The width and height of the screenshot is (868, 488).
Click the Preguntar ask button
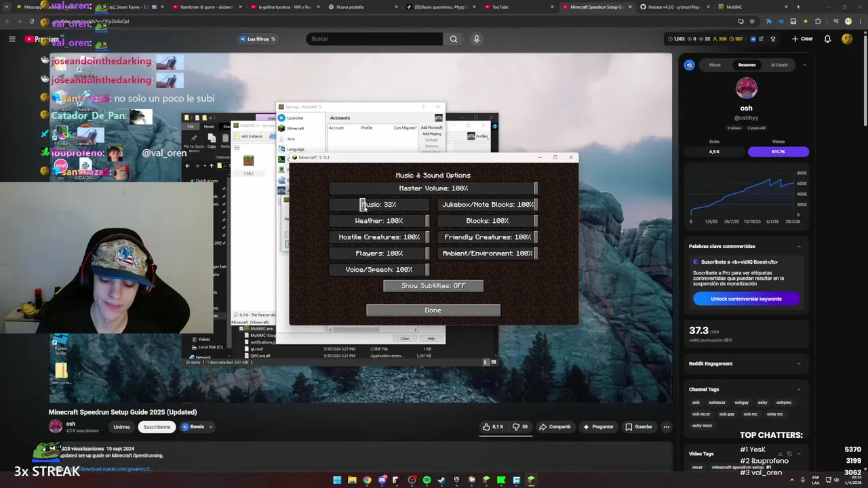(597, 427)
